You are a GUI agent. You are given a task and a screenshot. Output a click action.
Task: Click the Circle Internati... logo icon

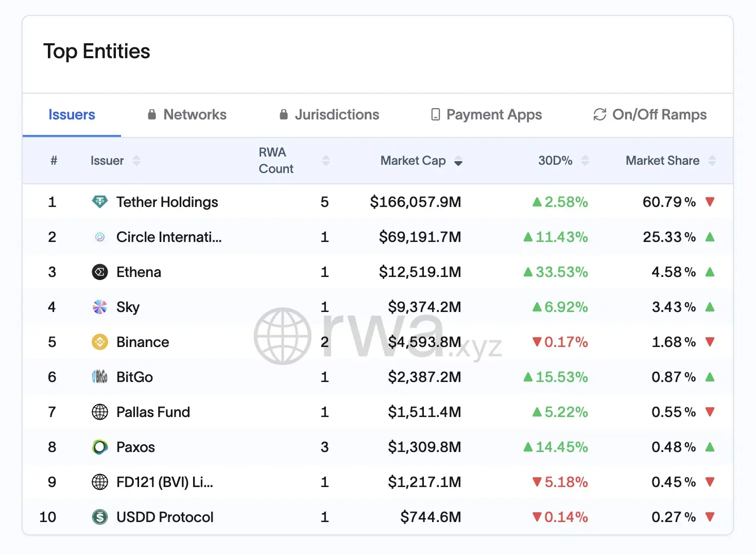(100, 237)
